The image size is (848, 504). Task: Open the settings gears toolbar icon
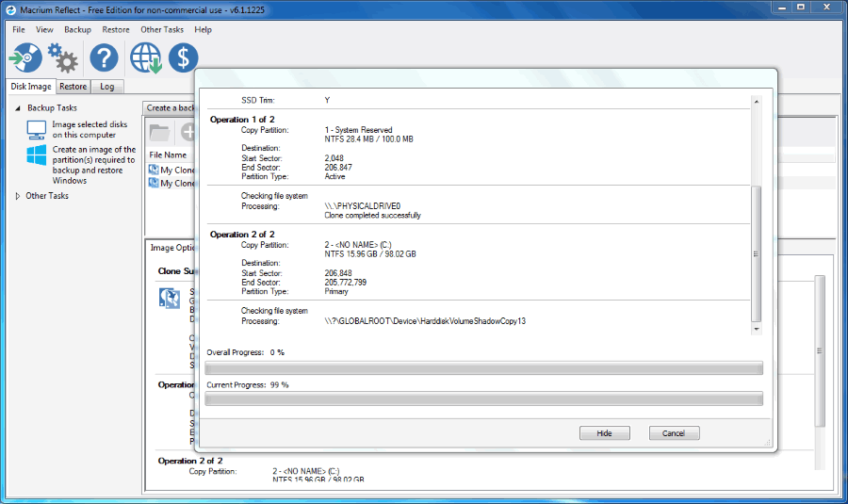(63, 58)
